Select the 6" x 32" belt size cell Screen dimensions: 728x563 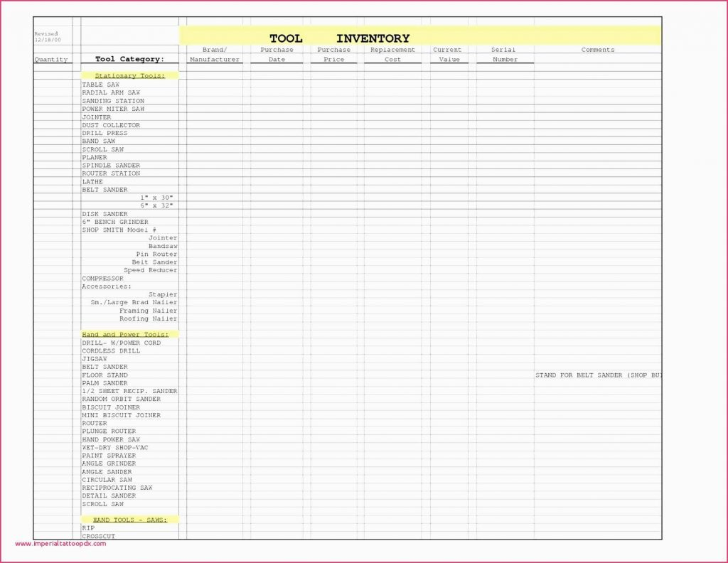(x=157, y=205)
